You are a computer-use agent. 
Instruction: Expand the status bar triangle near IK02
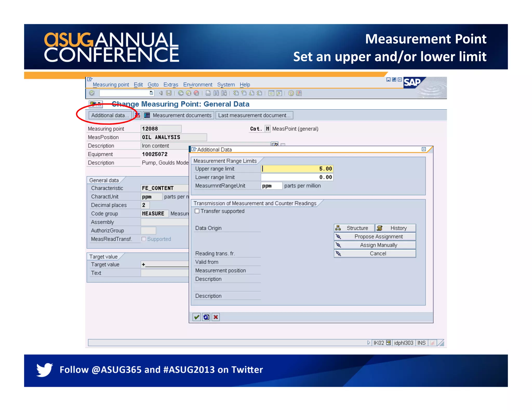(x=368, y=343)
